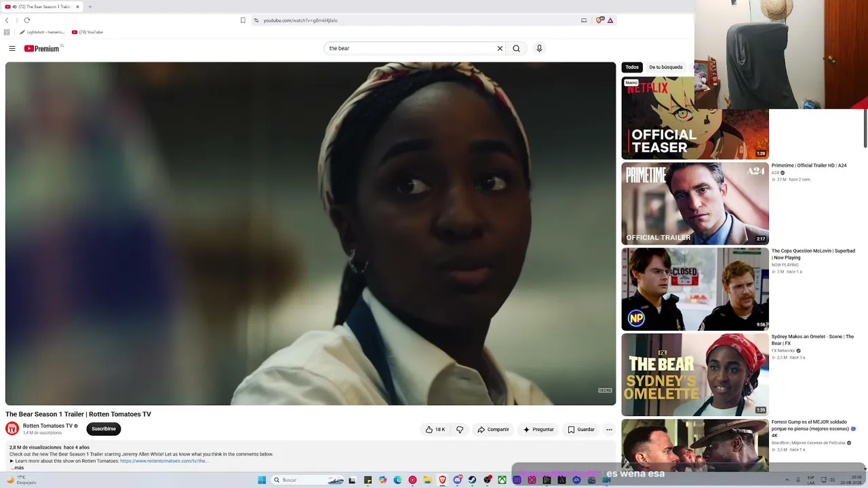The width and height of the screenshot is (868, 488).
Task: Open Brave Rewards triangle icon
Action: (x=610, y=20)
